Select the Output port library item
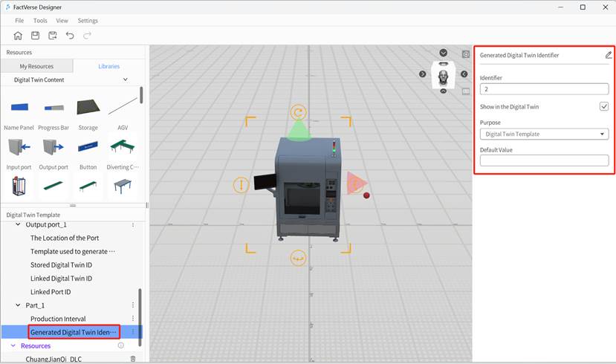The image size is (616, 364). click(54, 153)
